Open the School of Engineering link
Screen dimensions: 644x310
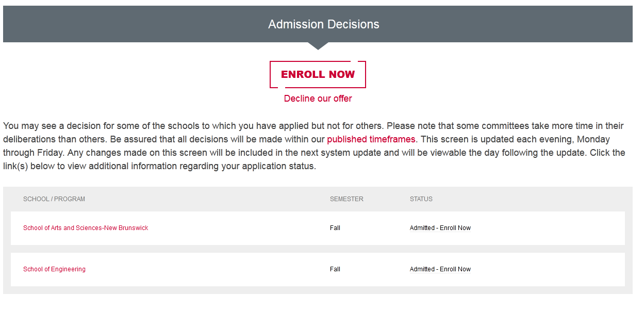(54, 269)
